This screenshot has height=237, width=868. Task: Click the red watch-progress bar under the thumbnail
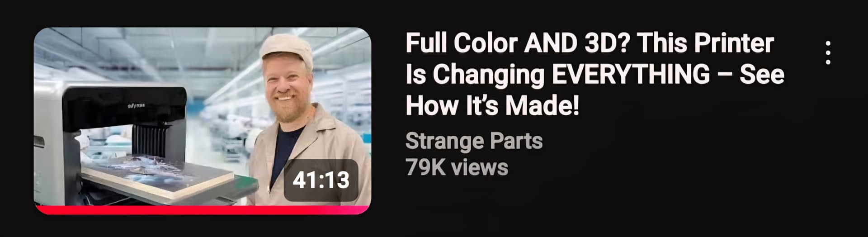(x=203, y=210)
